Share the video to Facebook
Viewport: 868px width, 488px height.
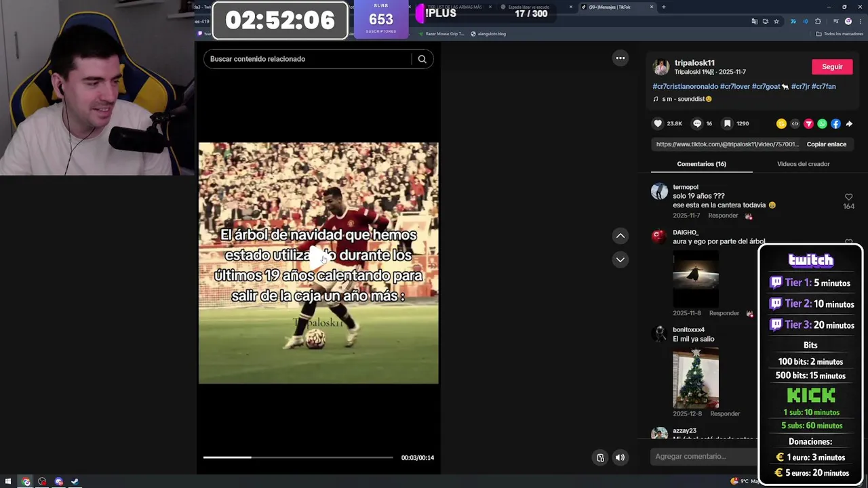835,124
